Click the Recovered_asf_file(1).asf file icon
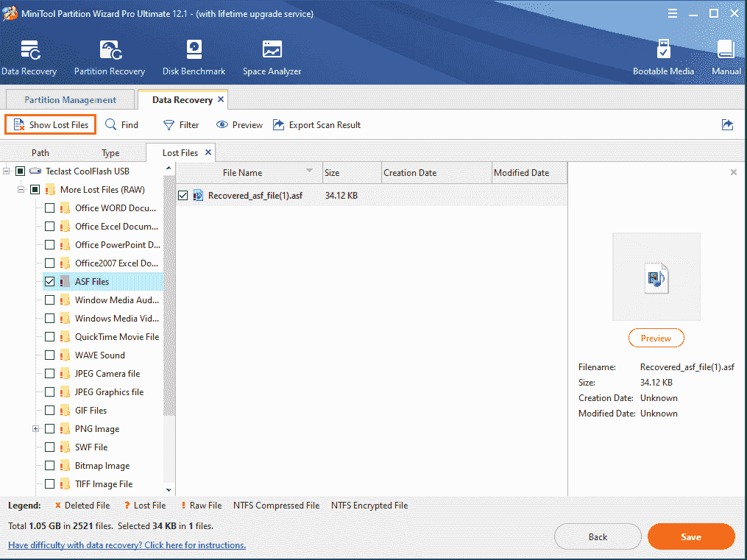This screenshot has height=560, width=747. coord(198,195)
